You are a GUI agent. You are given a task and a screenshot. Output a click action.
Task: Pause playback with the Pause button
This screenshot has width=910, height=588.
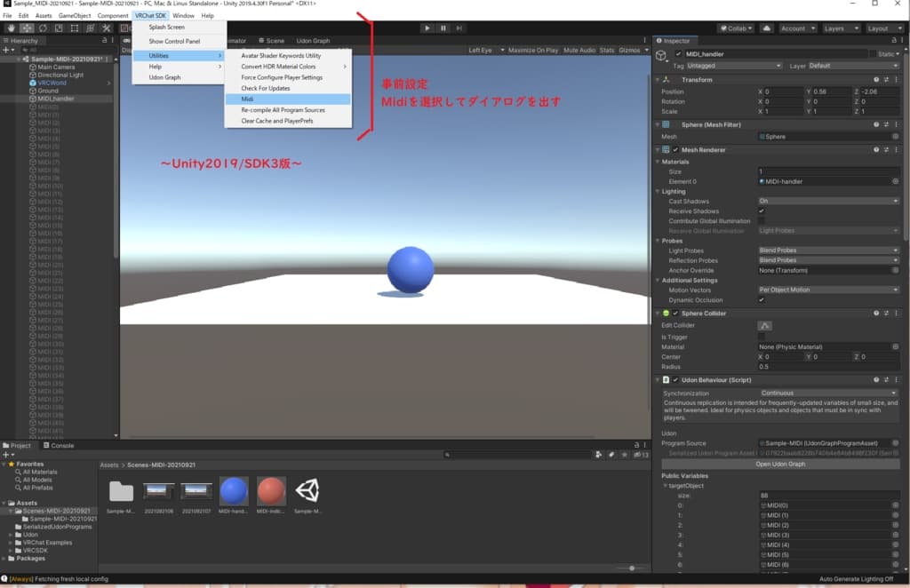click(x=443, y=28)
